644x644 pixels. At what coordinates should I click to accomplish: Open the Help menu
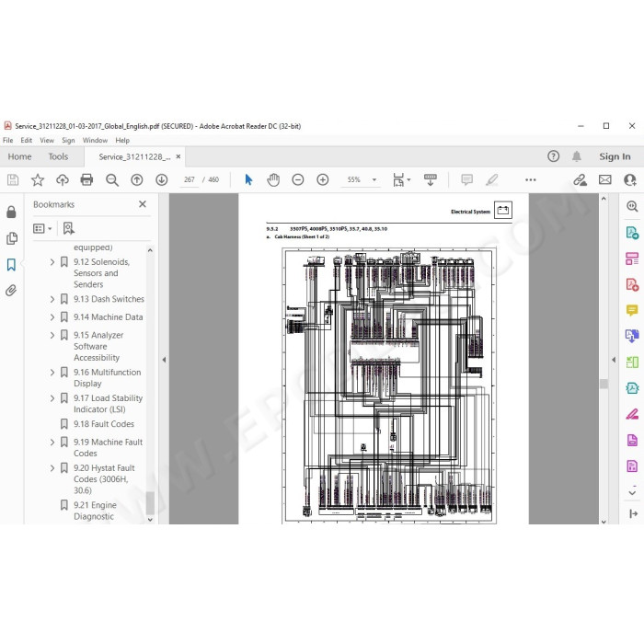coord(122,140)
